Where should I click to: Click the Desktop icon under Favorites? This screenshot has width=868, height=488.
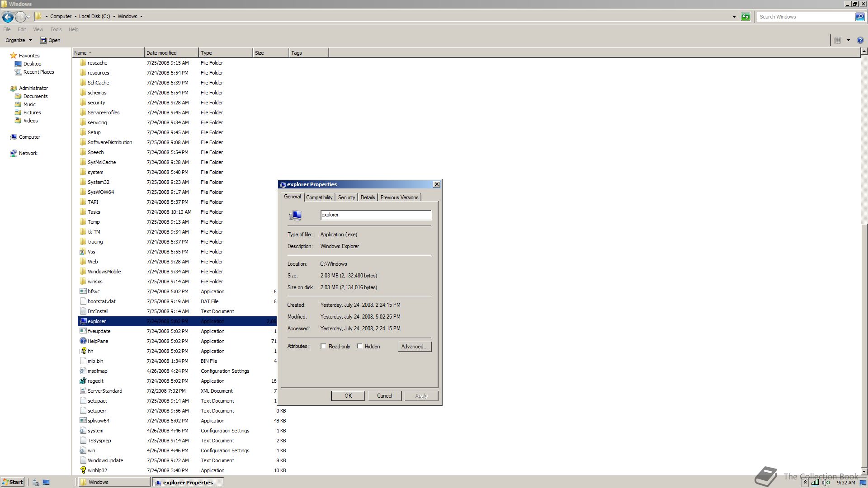18,64
